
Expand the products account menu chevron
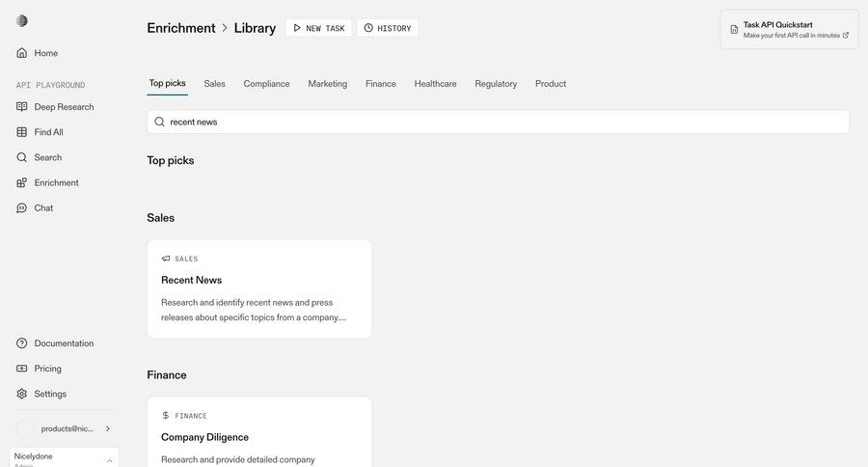pyautogui.click(x=107, y=428)
